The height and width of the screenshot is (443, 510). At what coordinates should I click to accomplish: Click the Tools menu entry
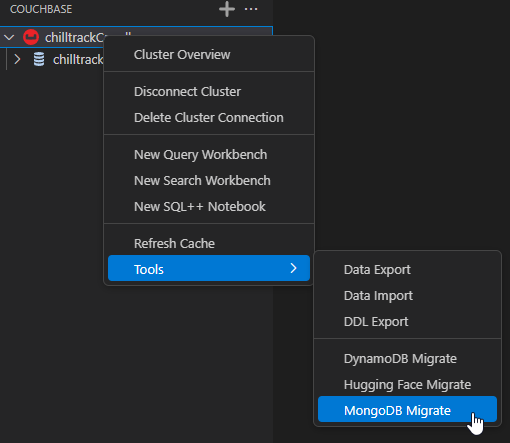(209, 268)
